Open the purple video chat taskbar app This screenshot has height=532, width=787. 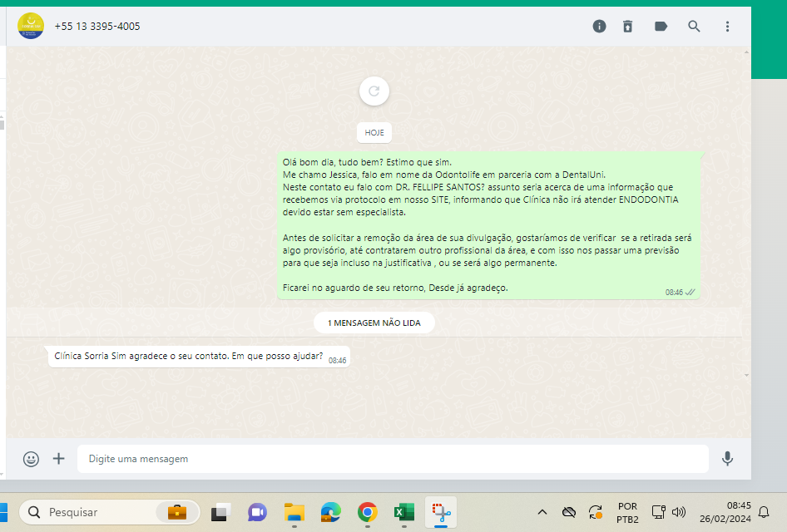click(x=257, y=512)
